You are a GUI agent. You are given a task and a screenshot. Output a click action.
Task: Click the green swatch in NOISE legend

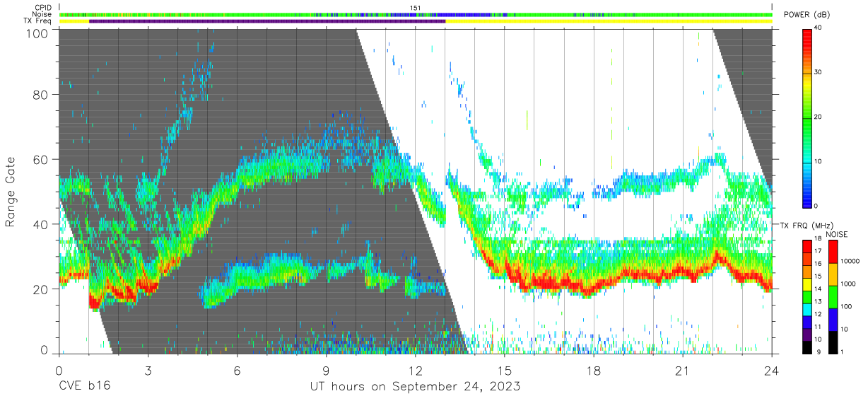pos(832,296)
